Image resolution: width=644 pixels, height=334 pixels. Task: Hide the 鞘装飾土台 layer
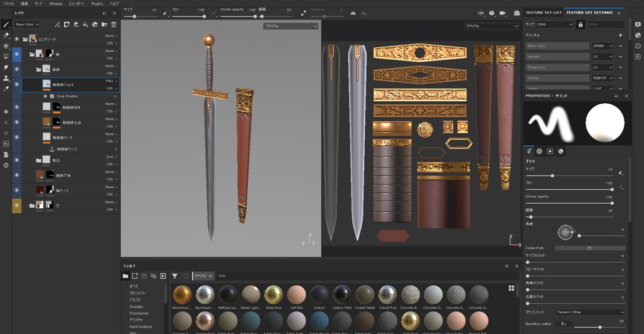(17, 122)
